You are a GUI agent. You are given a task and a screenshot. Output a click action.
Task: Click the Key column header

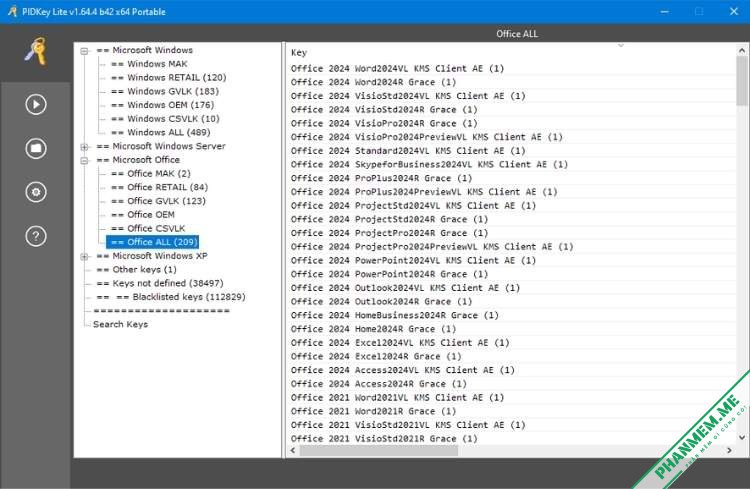[x=299, y=53]
